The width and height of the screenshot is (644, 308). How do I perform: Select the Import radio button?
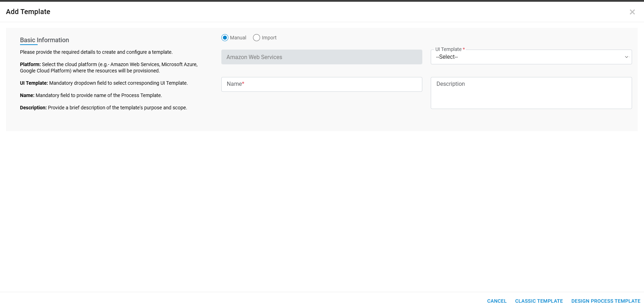click(257, 38)
